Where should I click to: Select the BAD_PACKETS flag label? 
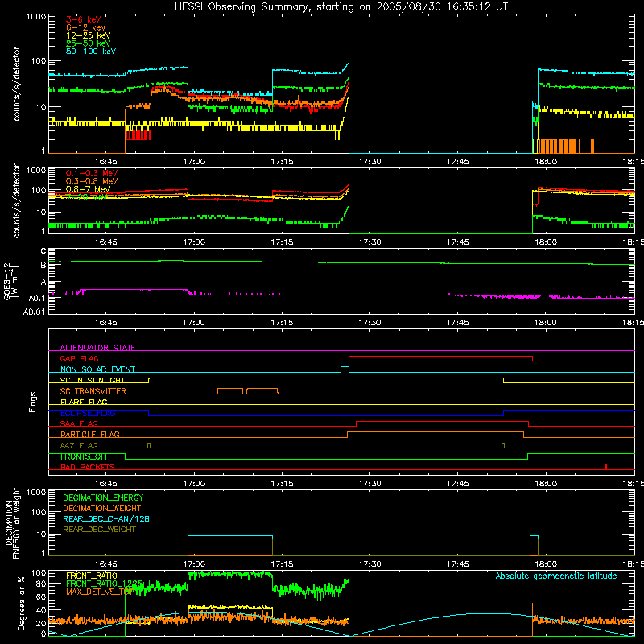point(88,467)
